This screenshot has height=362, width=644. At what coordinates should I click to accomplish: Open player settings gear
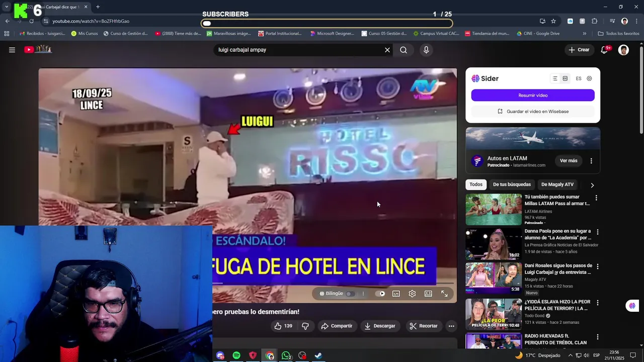(x=412, y=294)
